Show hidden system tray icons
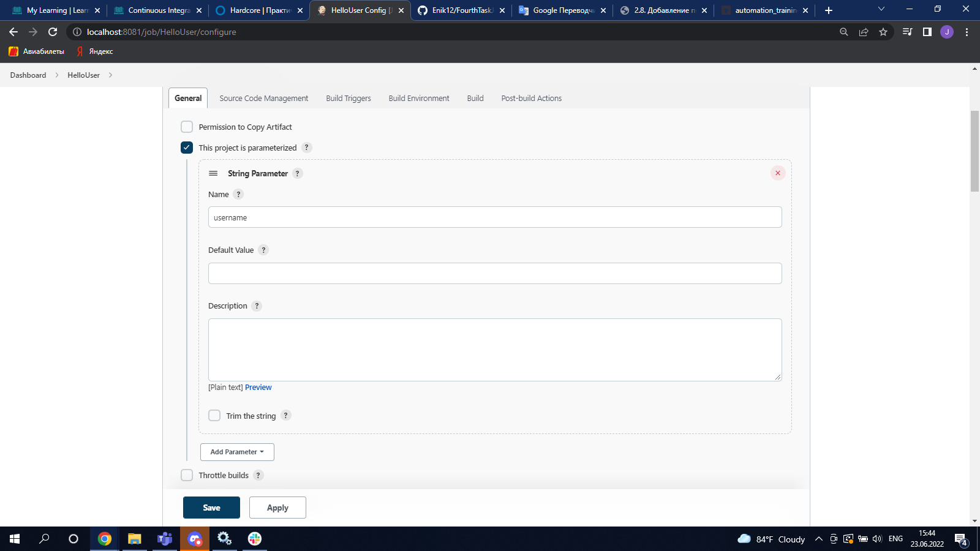The height and width of the screenshot is (551, 980). point(818,539)
